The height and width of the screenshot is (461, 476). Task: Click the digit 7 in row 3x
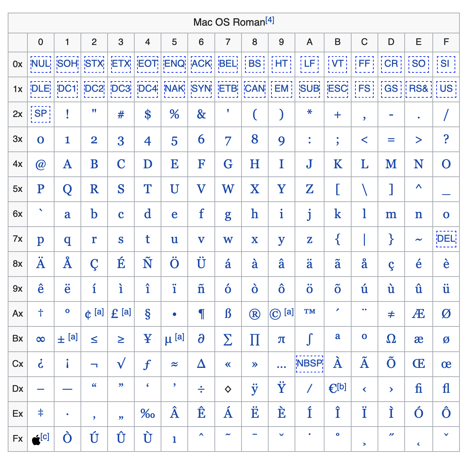pyautogui.click(x=228, y=141)
